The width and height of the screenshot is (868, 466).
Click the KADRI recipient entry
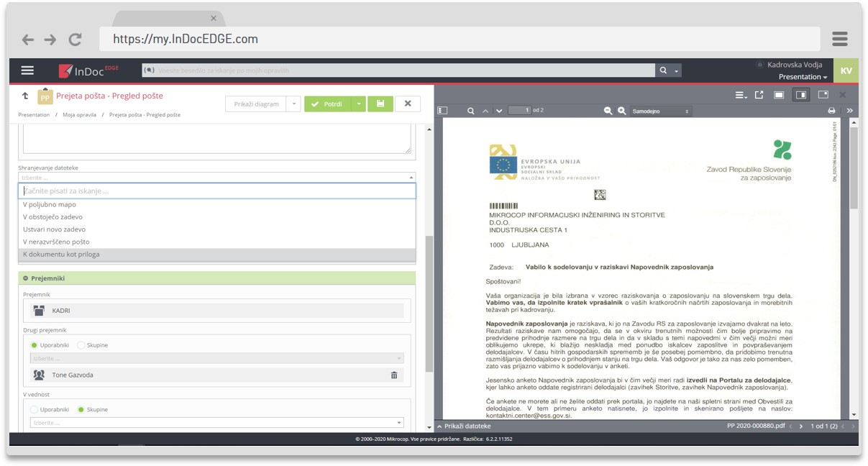(x=217, y=311)
